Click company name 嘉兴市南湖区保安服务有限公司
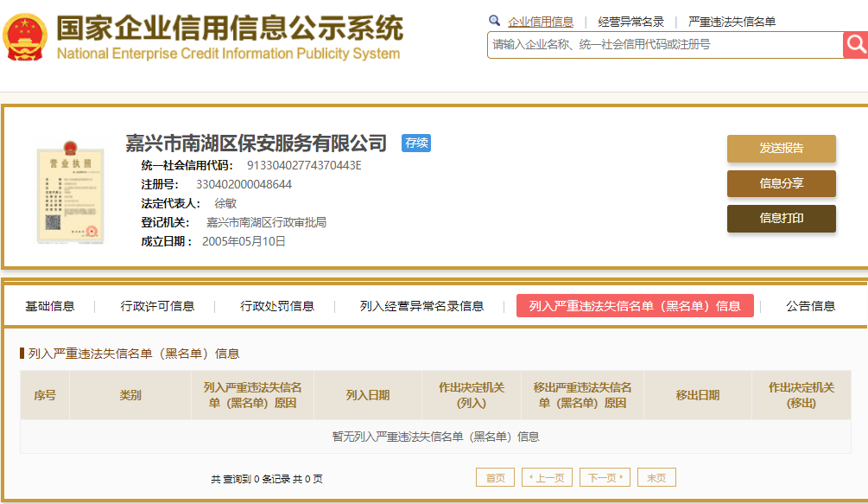The image size is (868, 504). tap(256, 144)
